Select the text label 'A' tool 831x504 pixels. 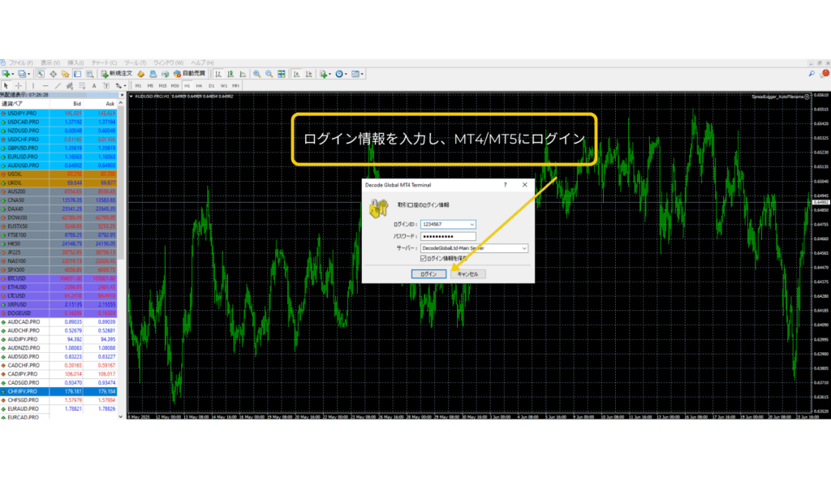coord(94,85)
